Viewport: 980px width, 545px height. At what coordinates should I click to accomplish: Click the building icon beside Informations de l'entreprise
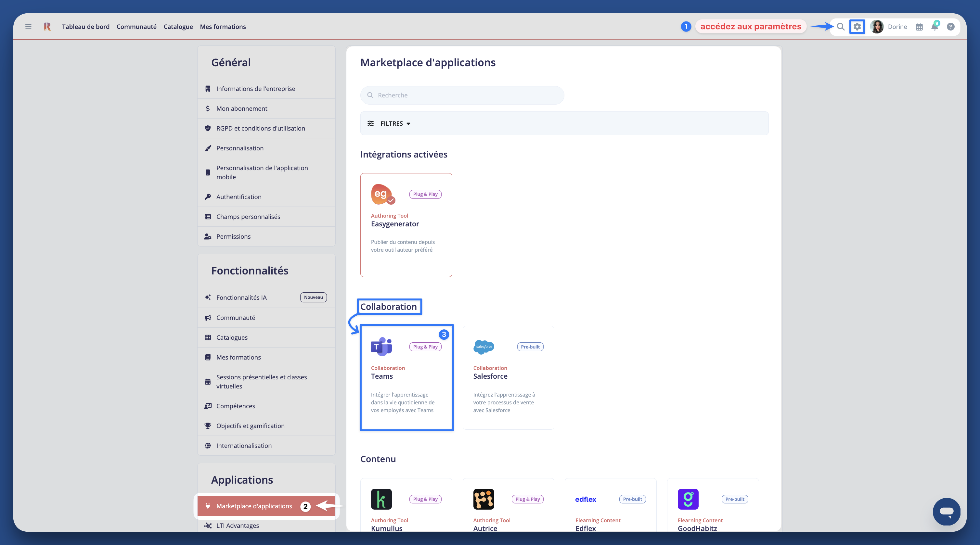(208, 89)
